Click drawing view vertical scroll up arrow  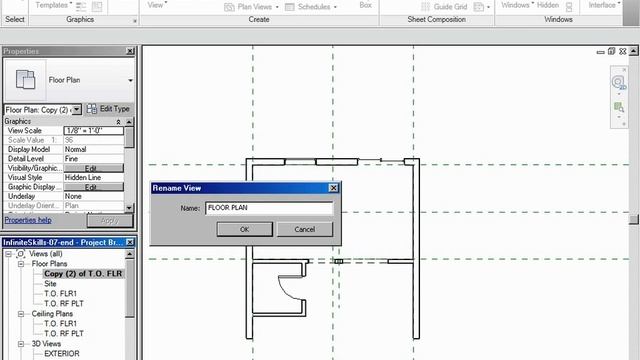pos(633,51)
